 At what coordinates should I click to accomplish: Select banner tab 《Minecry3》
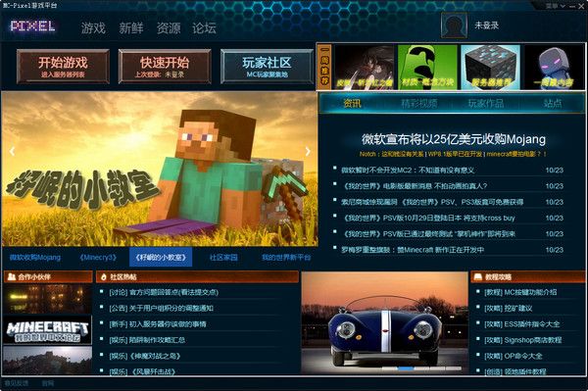click(x=98, y=257)
